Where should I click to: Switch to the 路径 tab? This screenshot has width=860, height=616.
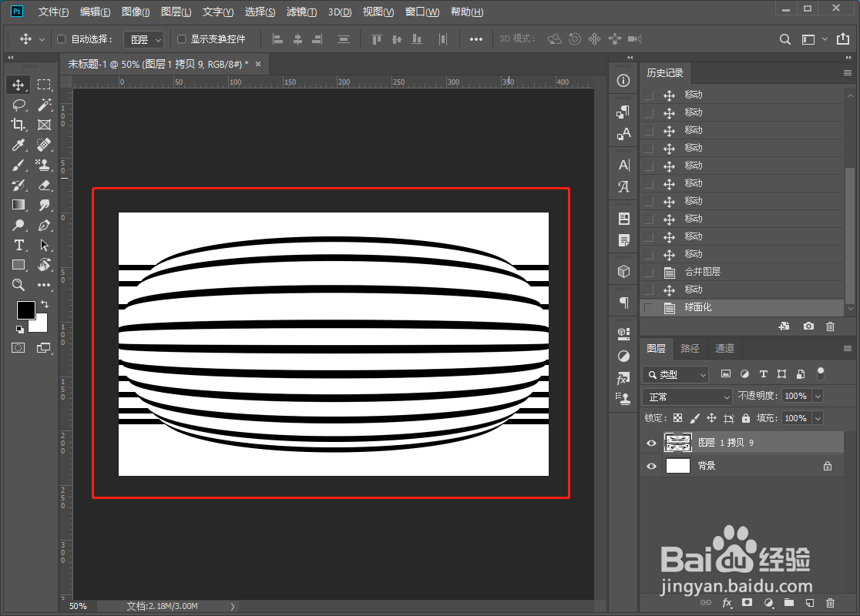690,349
